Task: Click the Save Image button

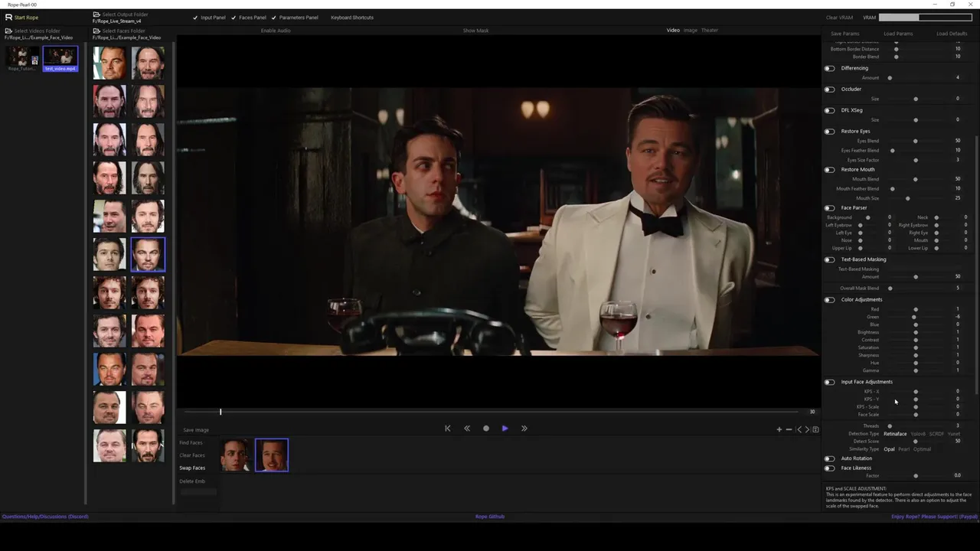Action: (x=196, y=430)
